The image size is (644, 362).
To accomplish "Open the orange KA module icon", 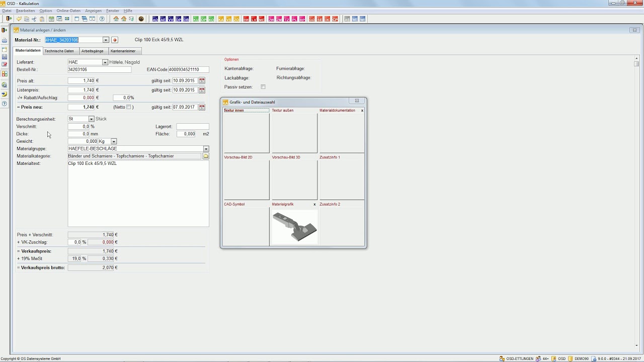I will [x=221, y=19].
